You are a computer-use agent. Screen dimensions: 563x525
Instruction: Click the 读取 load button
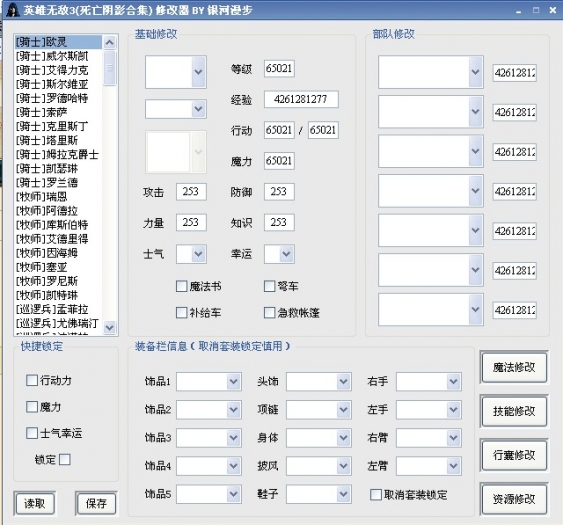click(34, 503)
